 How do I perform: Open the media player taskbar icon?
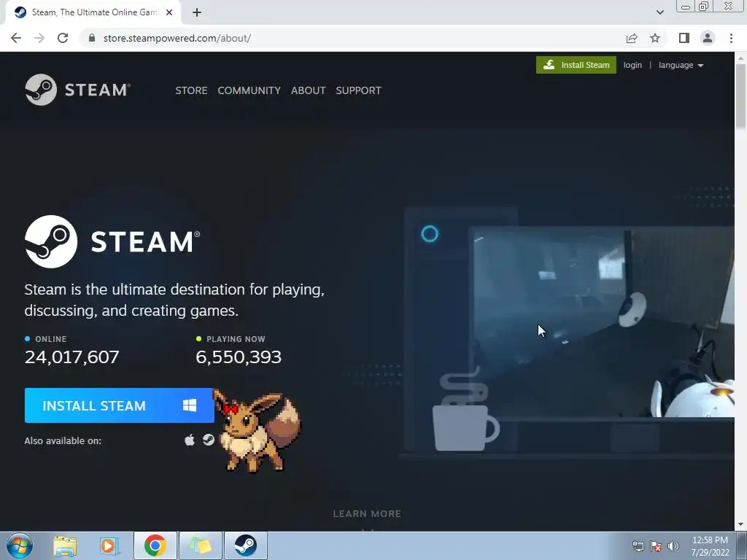(x=109, y=545)
